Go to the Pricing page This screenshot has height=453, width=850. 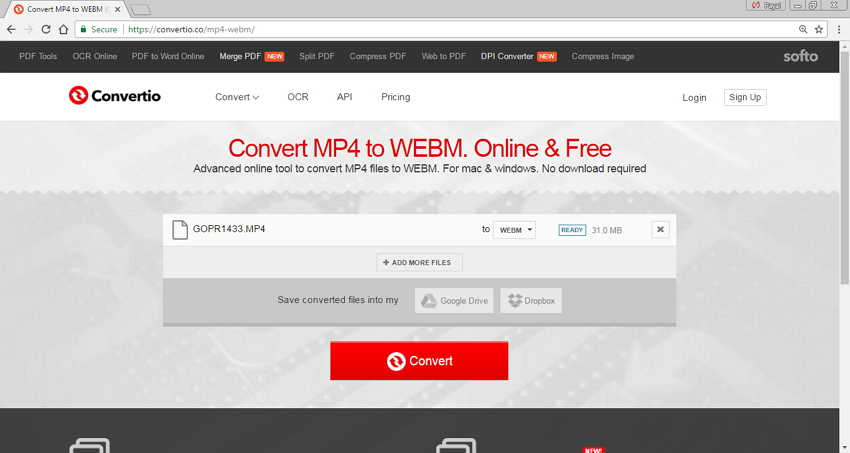point(396,97)
